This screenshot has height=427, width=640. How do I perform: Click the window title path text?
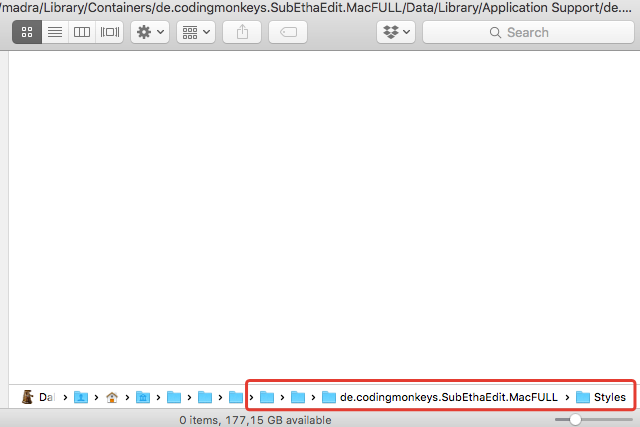(x=317, y=7)
